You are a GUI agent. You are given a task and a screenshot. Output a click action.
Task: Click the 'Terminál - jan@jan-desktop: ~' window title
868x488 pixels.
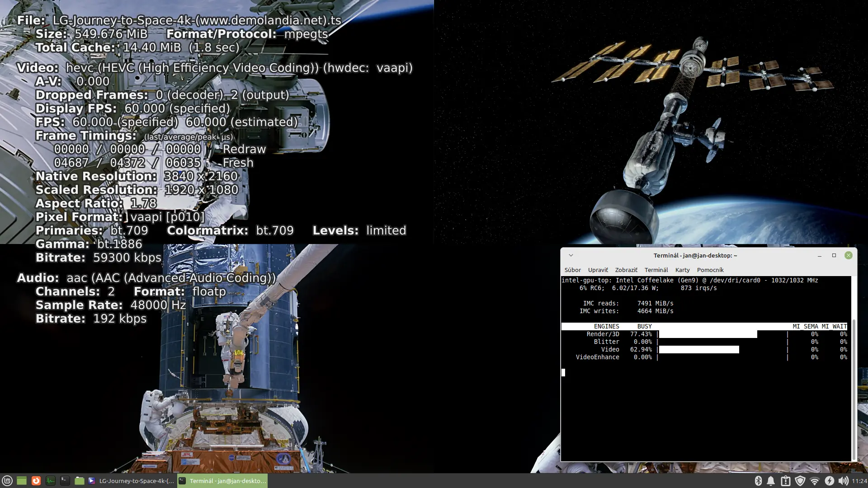click(x=695, y=255)
